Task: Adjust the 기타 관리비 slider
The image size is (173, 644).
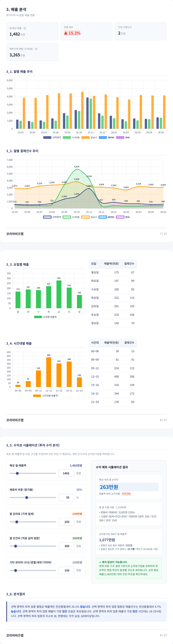Action: coord(33,570)
